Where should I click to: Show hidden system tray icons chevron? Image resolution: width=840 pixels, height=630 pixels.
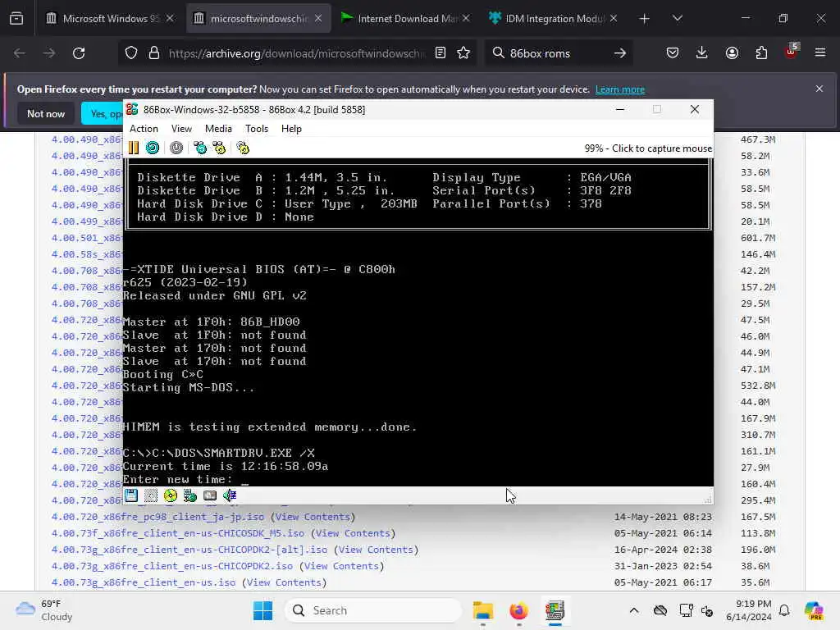[x=634, y=610]
